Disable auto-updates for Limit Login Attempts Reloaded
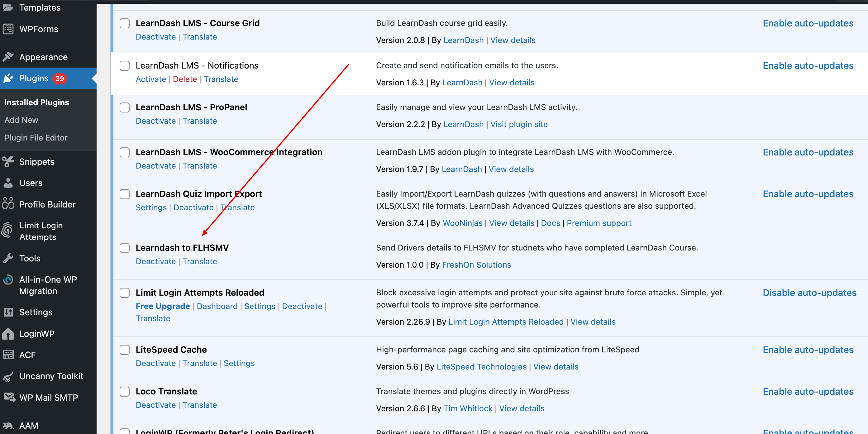 [809, 293]
